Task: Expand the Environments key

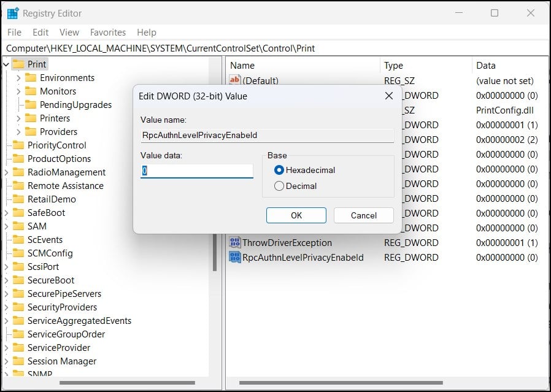Action: 18,78
